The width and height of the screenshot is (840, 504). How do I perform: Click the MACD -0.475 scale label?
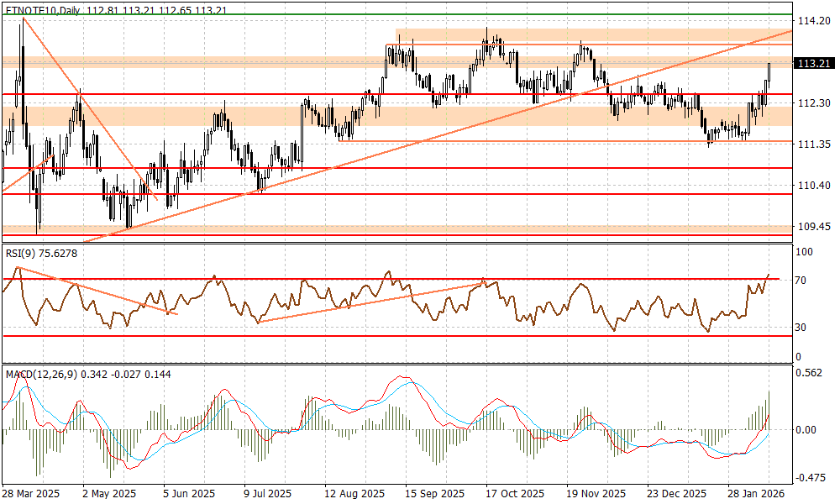[811, 478]
